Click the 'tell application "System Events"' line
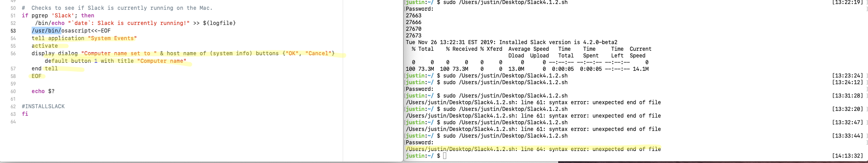 [84, 38]
